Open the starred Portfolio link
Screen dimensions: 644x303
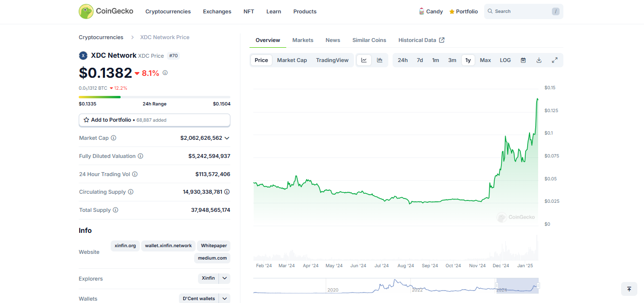pyautogui.click(x=463, y=11)
